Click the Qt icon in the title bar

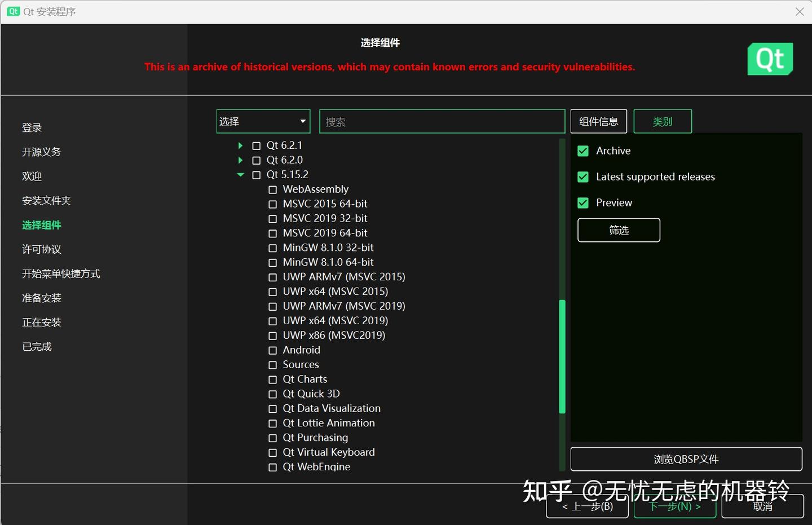(13, 11)
